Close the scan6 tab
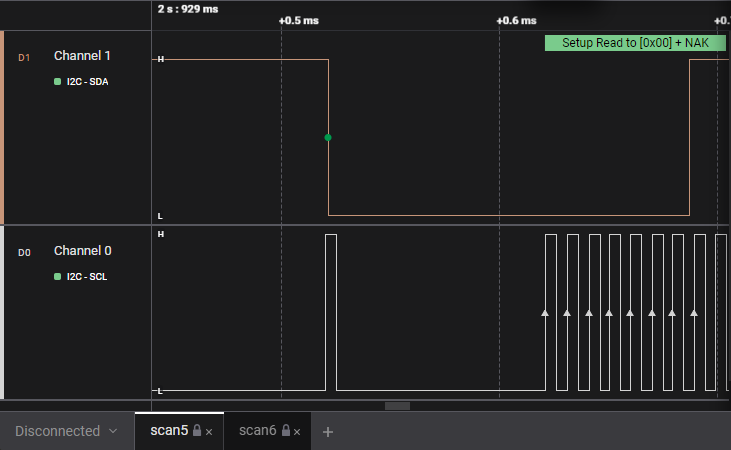 [x=297, y=432]
